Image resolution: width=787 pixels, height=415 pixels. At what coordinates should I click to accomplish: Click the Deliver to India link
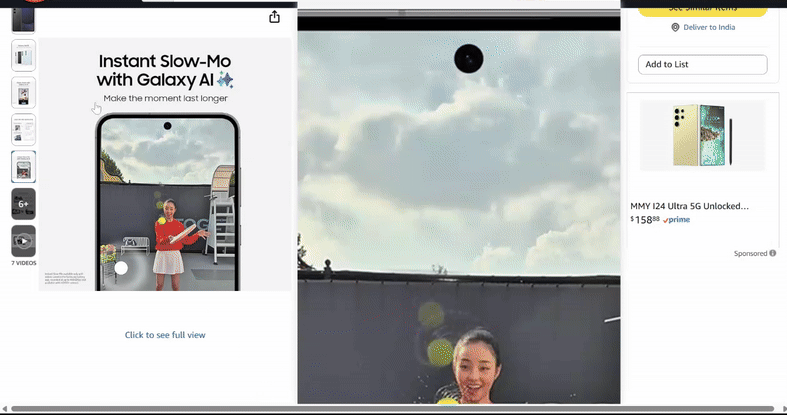(709, 27)
